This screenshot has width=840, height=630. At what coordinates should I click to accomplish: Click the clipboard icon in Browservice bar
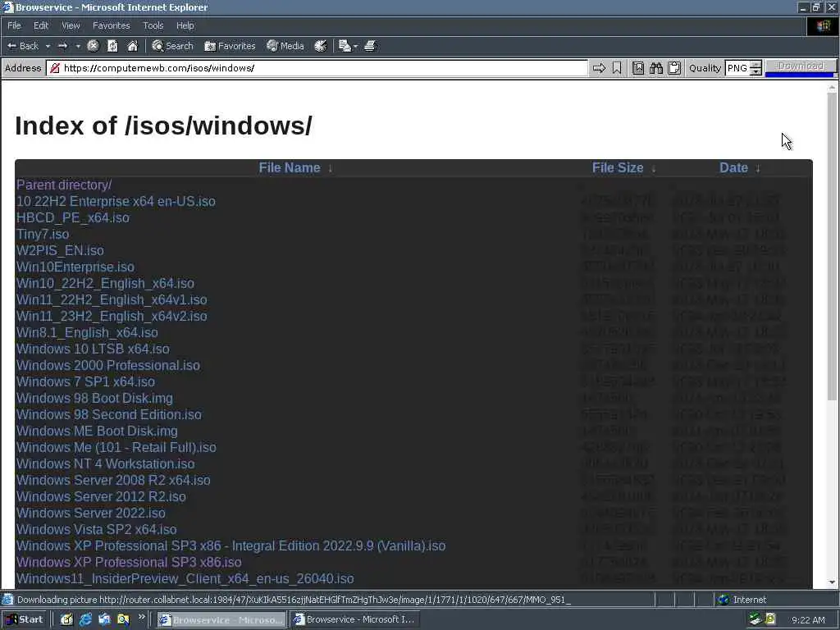point(674,68)
